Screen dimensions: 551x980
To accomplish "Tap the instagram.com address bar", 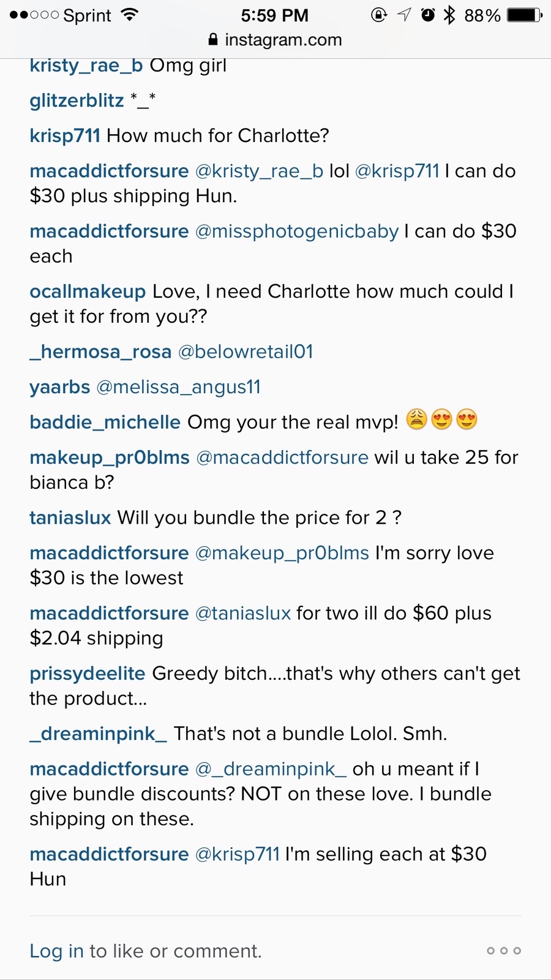I will tap(275, 40).
